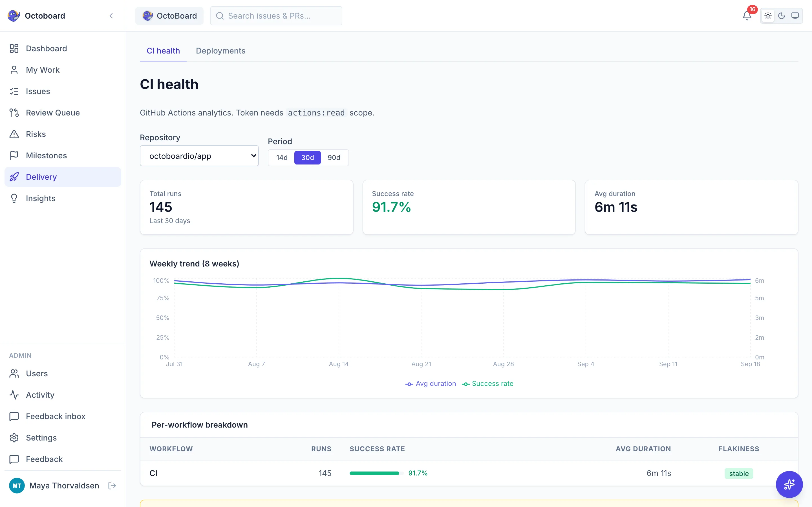Select the 90d period option

tap(334, 158)
